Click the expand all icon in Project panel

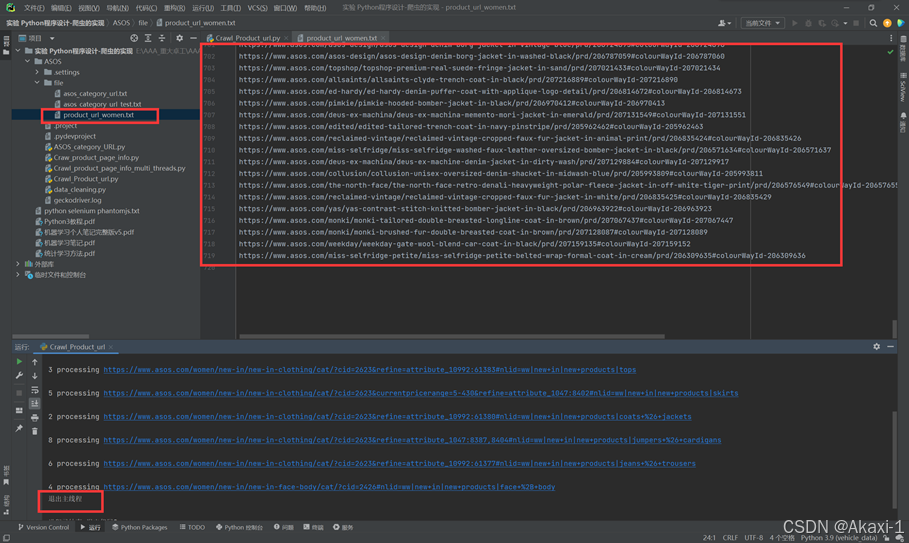(148, 38)
